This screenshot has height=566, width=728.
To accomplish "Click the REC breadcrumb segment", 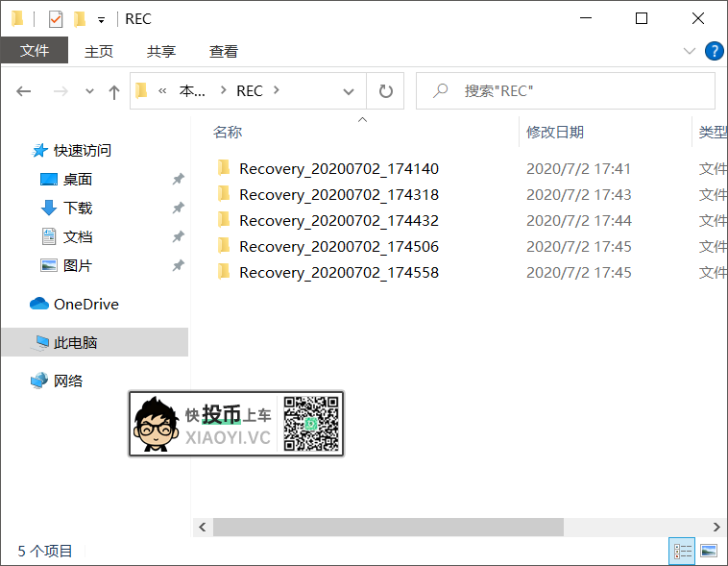I will 250,91.
